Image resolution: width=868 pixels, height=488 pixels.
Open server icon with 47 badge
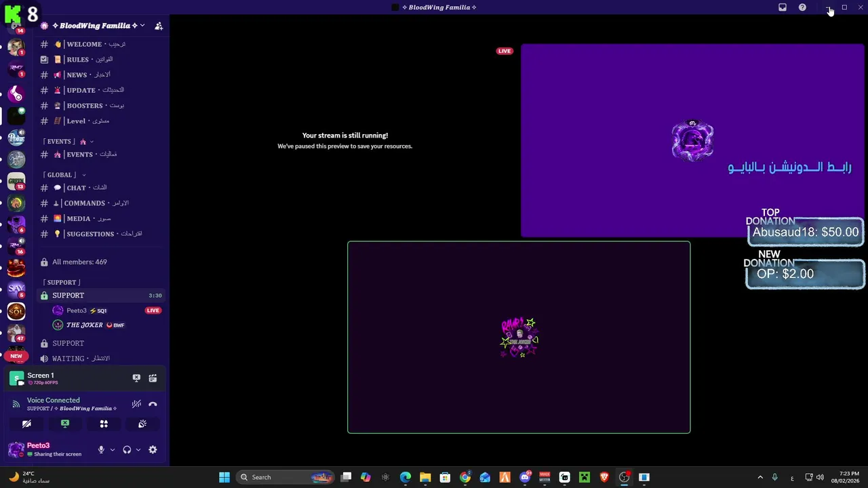[16, 333]
